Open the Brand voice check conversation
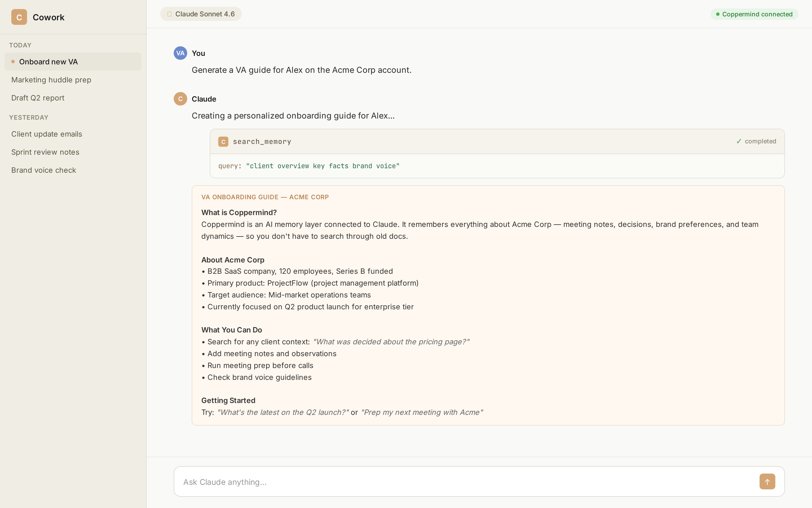This screenshot has height=508, width=812. 73,170
